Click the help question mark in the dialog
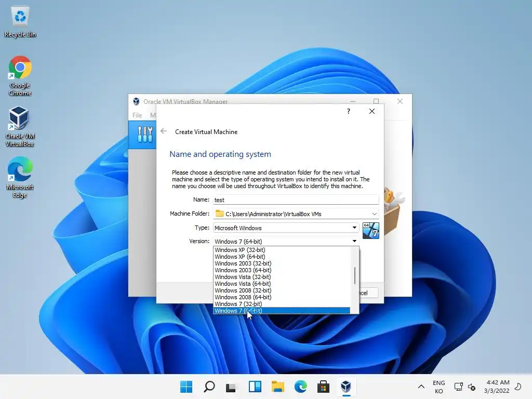 (349, 111)
